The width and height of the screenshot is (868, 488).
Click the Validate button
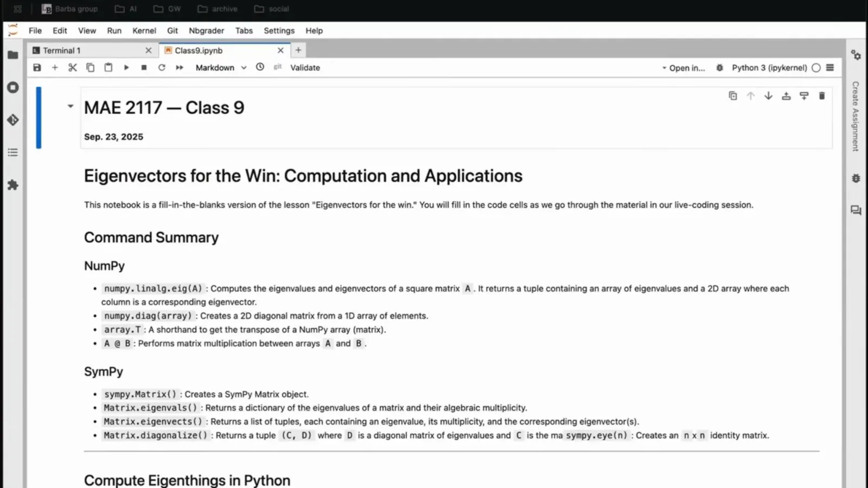[x=305, y=68]
